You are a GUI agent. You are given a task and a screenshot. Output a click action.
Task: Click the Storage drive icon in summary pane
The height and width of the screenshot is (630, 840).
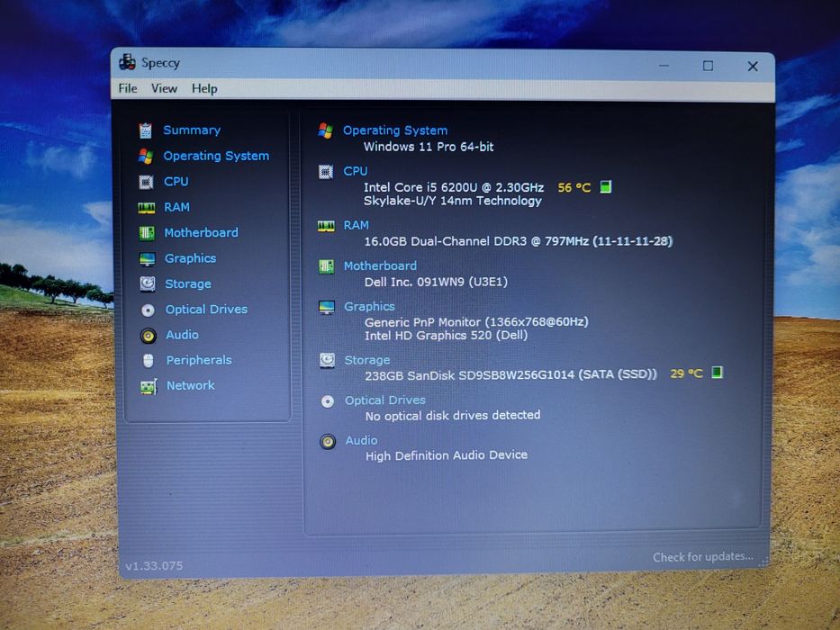click(x=328, y=360)
